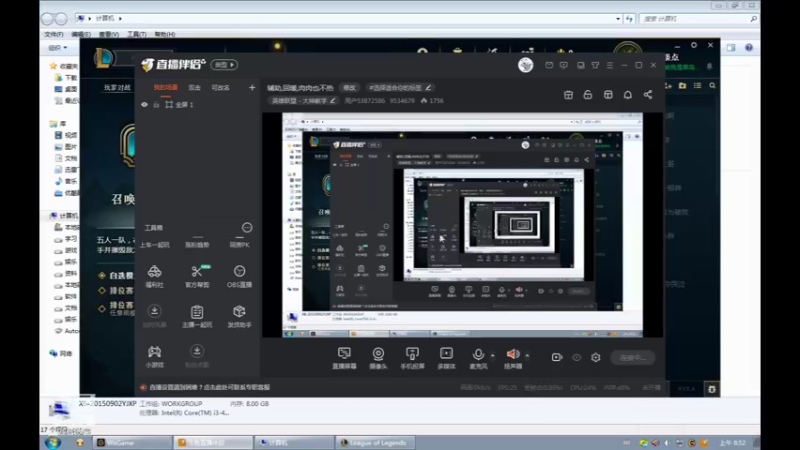Open the 福利社 taxi icon tool
800x450 pixels.
155,276
